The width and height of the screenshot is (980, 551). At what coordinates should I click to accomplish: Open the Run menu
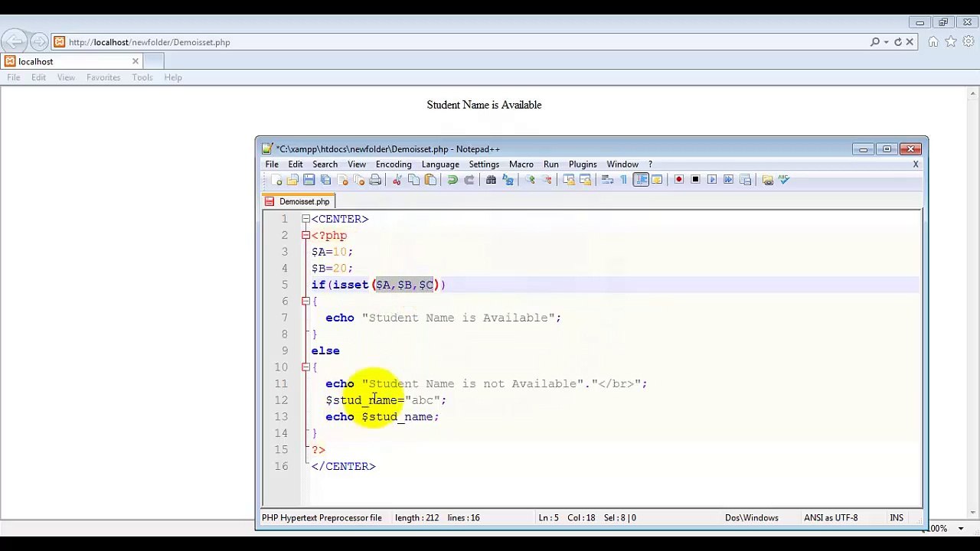pos(551,165)
